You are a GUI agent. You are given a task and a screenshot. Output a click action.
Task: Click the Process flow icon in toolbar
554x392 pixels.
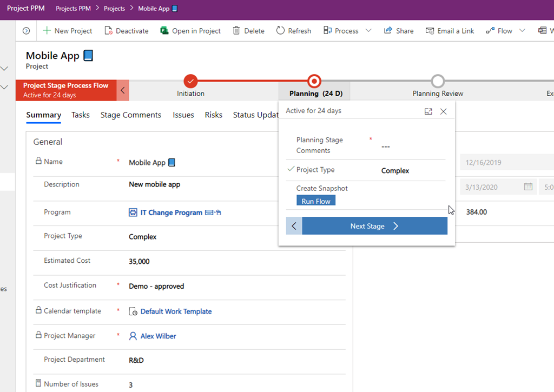(327, 31)
